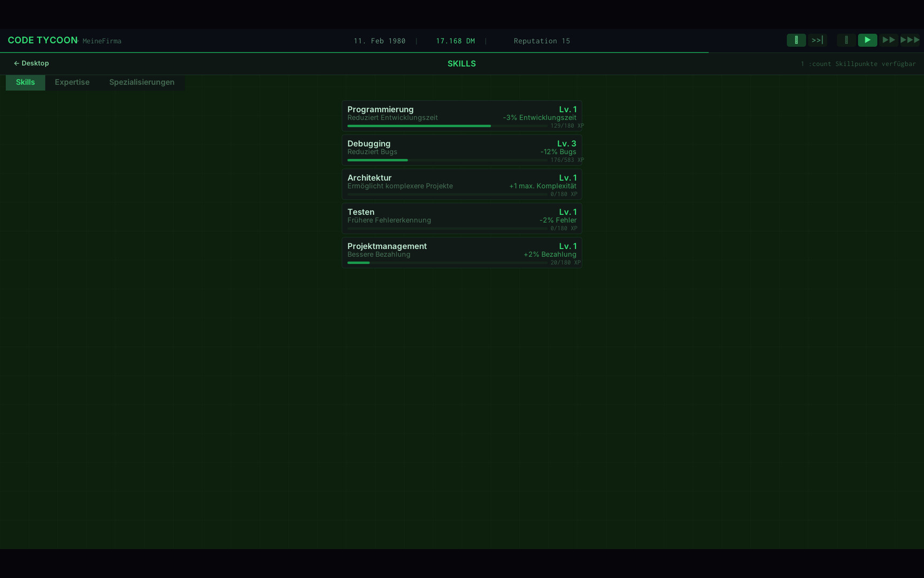The image size is (924, 578).
Task: Switch to the Expertise tab
Action: [72, 82]
